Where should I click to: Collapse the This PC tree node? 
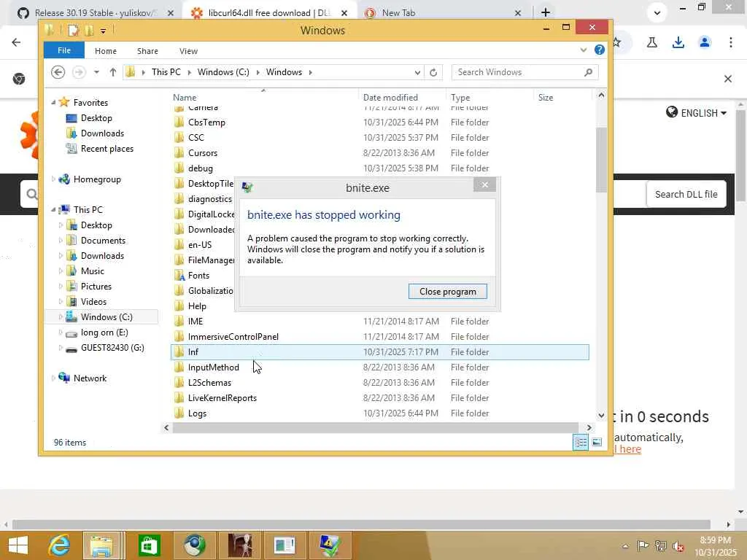53,209
